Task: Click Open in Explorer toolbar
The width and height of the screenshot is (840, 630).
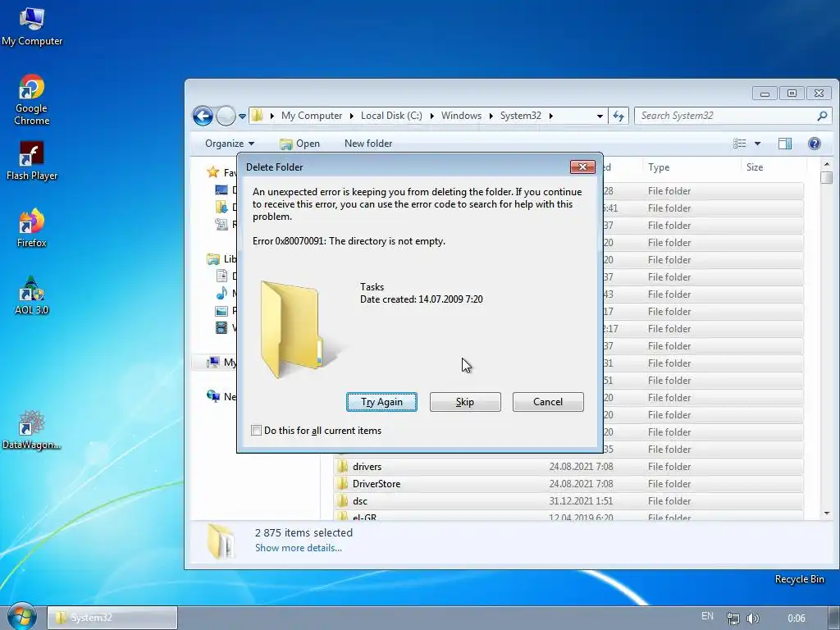Action: 299,144
